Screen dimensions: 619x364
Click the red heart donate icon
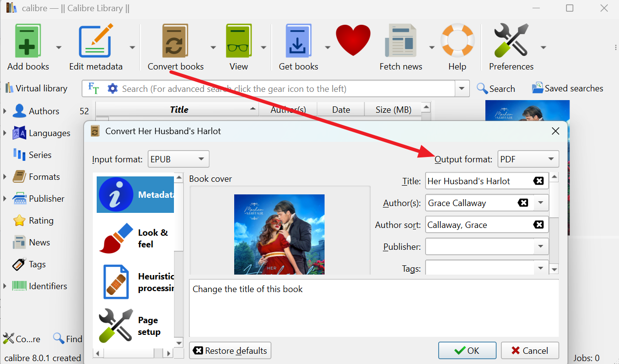353,40
